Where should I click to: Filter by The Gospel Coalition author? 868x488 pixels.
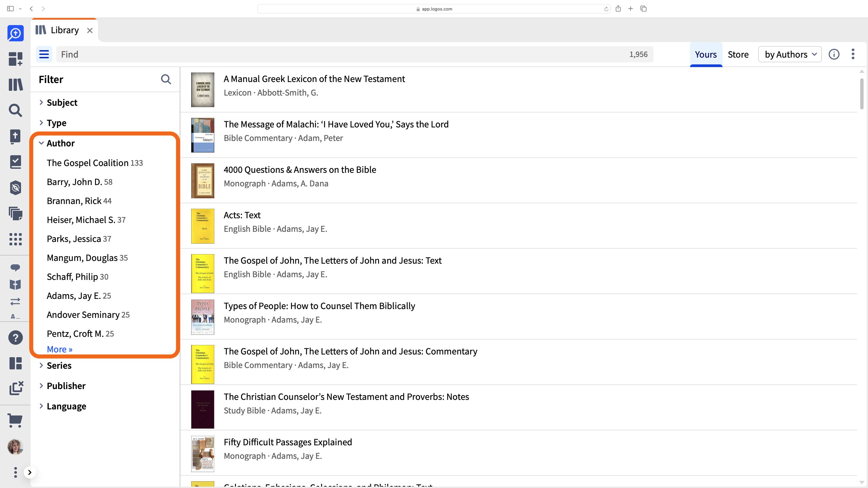[95, 163]
